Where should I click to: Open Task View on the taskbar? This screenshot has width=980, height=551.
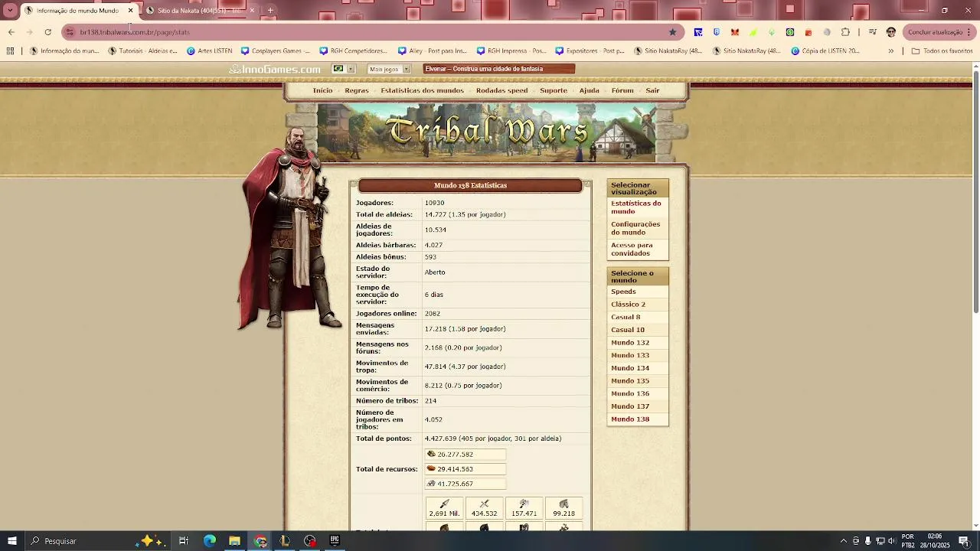[184, 541]
